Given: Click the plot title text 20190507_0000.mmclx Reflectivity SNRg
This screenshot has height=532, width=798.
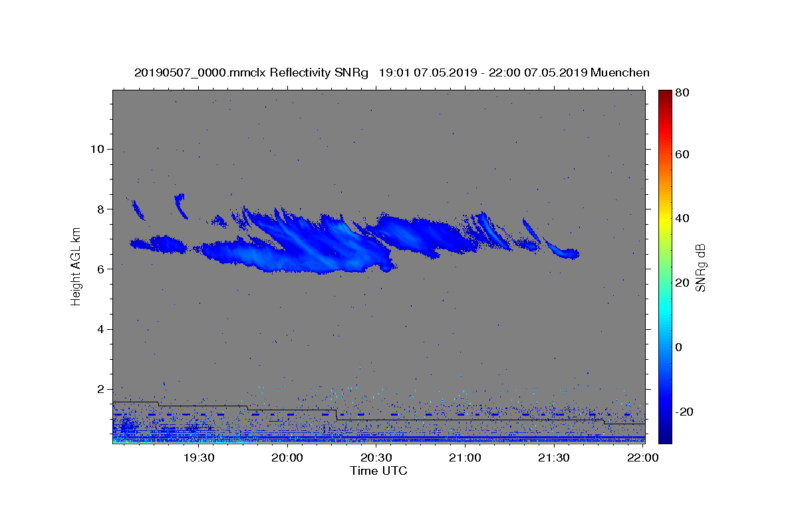Looking at the screenshot, I should coord(251,72).
